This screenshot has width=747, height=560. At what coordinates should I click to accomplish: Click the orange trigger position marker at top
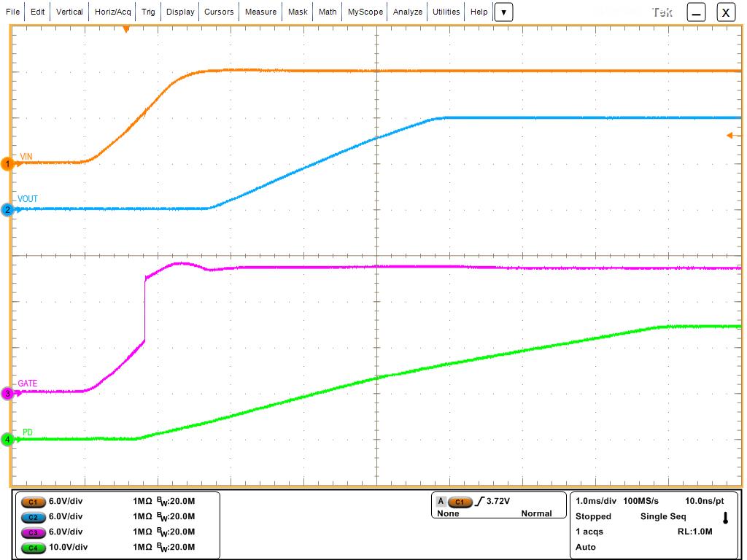tap(126, 29)
